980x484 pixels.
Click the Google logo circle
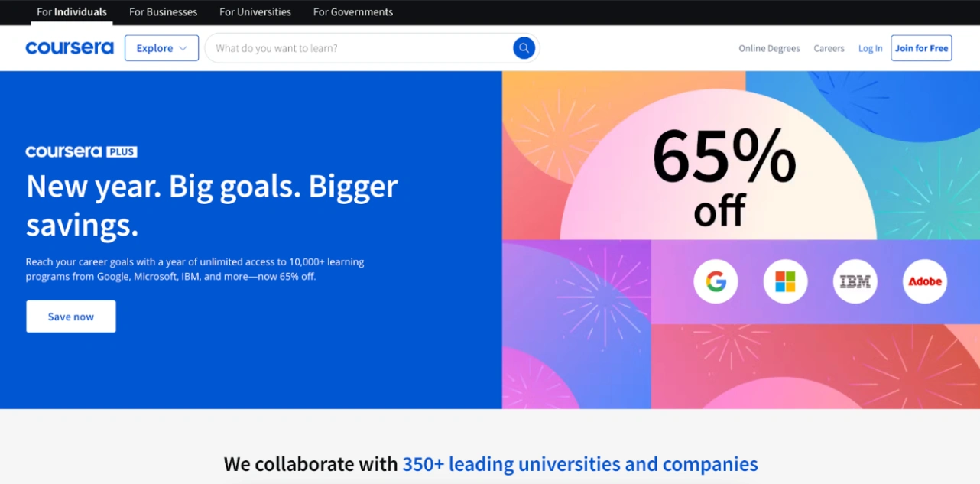(716, 281)
